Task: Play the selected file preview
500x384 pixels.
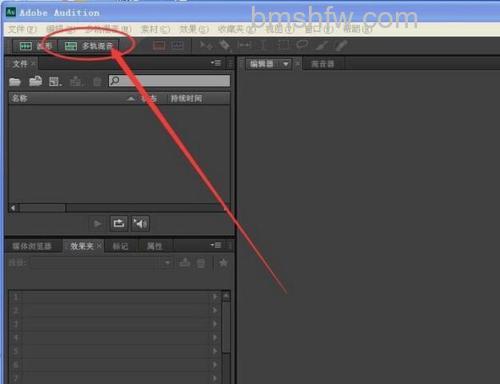Action: point(97,223)
